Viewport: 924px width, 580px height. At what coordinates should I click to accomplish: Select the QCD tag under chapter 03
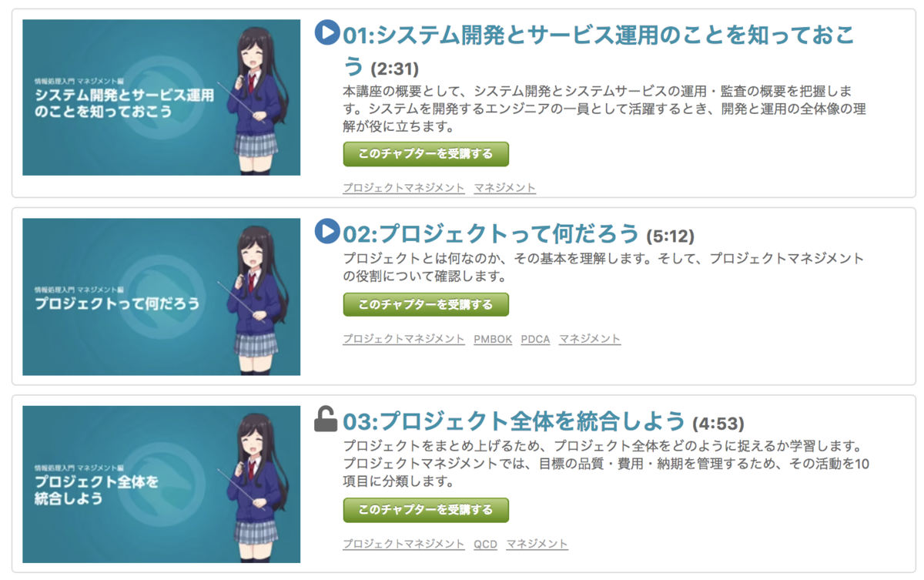(x=485, y=544)
